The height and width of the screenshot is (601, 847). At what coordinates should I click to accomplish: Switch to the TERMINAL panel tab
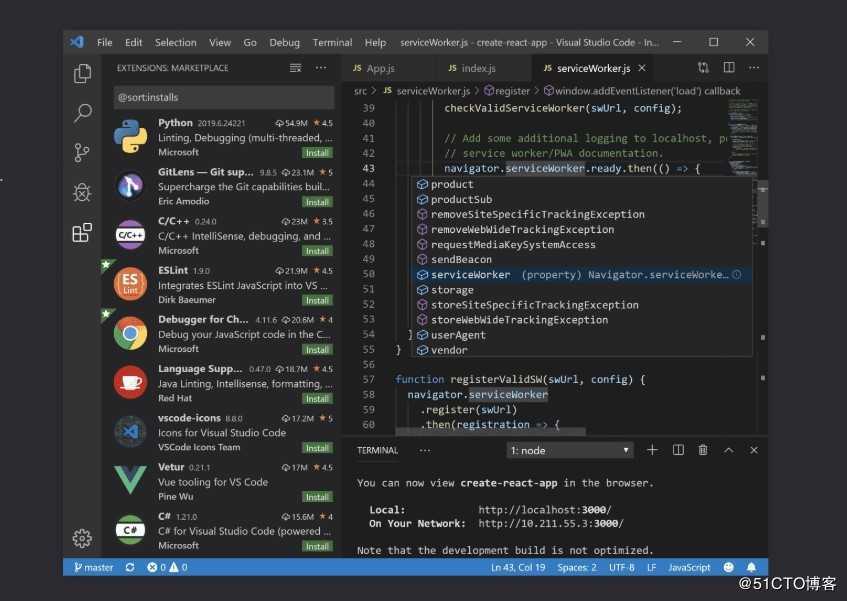click(377, 450)
